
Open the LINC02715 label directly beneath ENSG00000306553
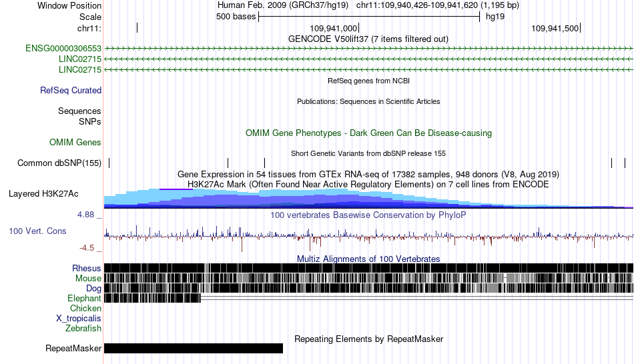click(x=80, y=59)
